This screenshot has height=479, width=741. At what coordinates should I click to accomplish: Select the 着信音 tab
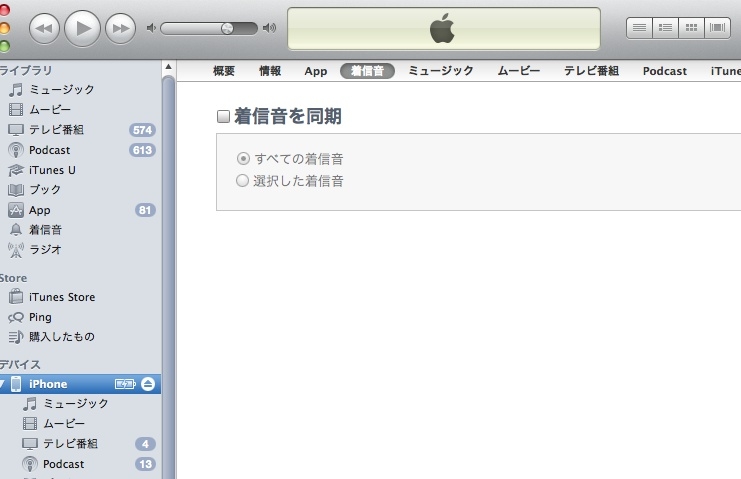click(x=367, y=71)
